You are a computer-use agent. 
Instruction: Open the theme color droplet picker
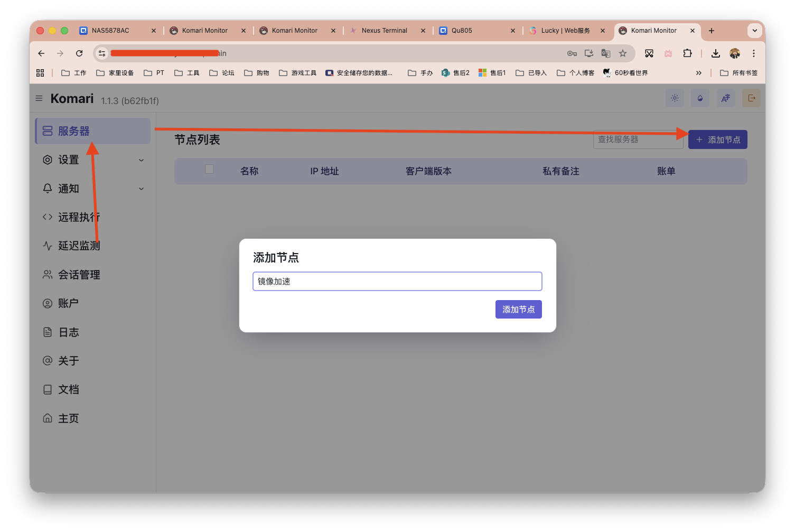pos(700,98)
